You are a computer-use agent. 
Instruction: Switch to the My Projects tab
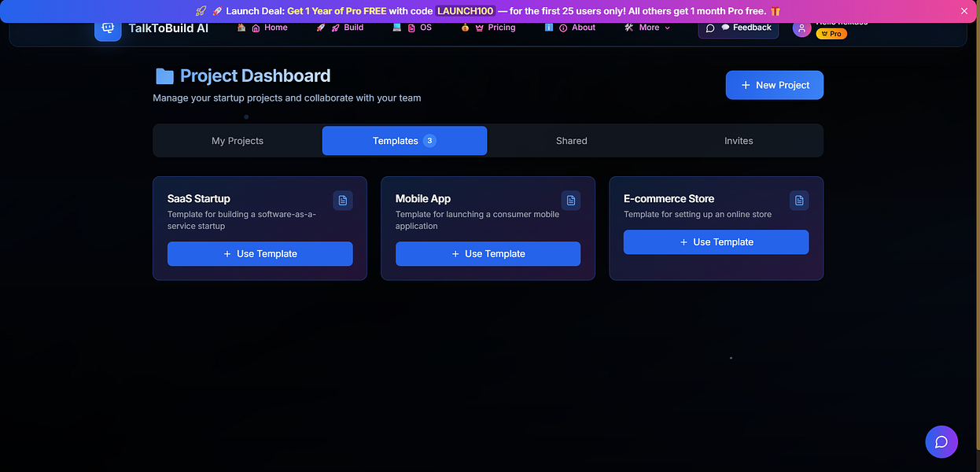238,141
